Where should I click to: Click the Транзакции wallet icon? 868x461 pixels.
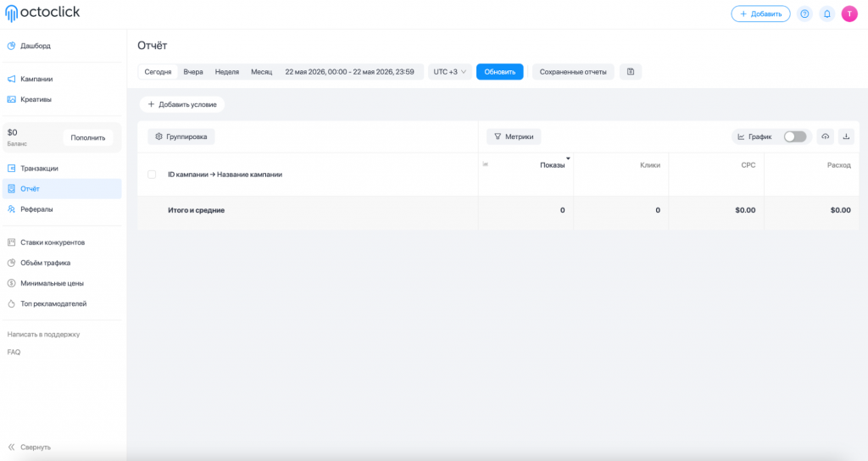11,169
